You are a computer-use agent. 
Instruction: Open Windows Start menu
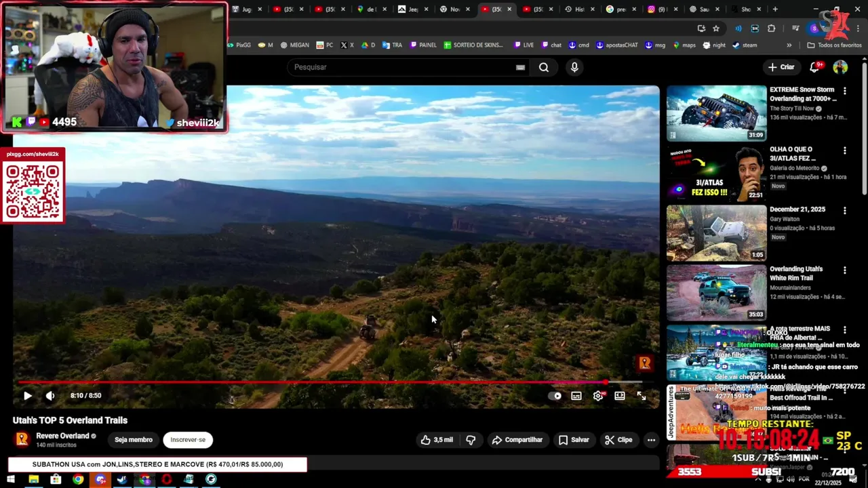pyautogui.click(x=12, y=479)
